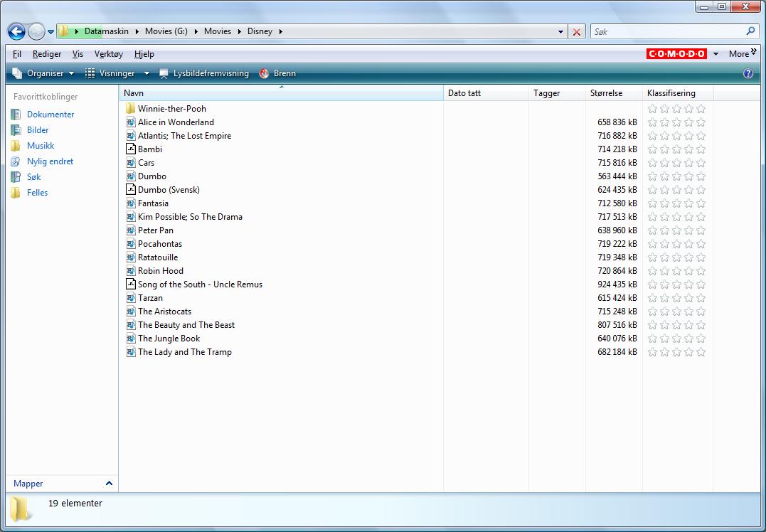The width and height of the screenshot is (766, 532).
Task: Click the Ratatouille file icon
Action: tap(130, 257)
